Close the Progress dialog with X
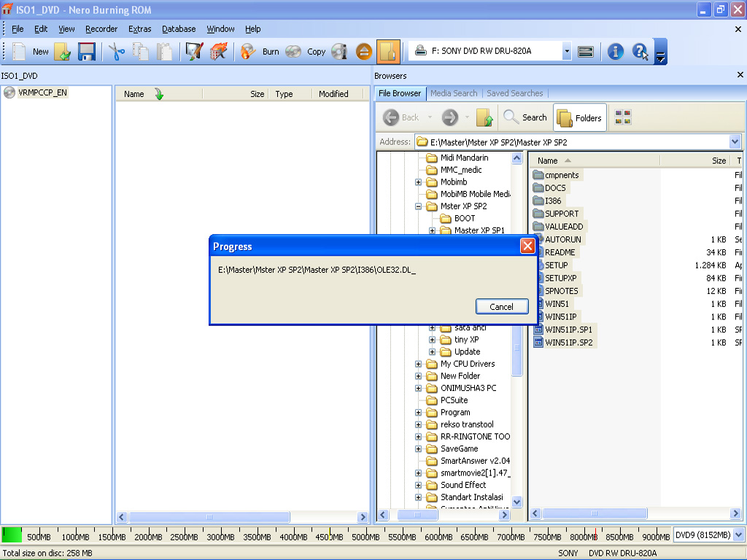747x560 pixels. pos(527,246)
